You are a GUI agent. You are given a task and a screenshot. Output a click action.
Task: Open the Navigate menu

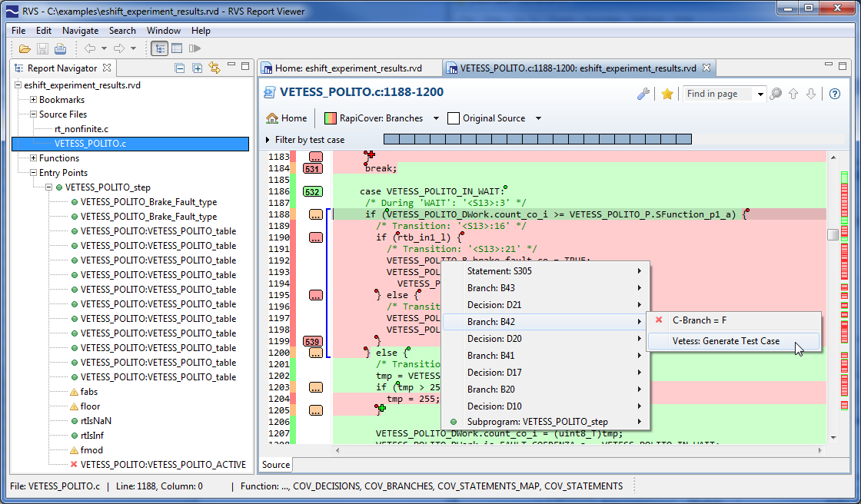(x=80, y=31)
